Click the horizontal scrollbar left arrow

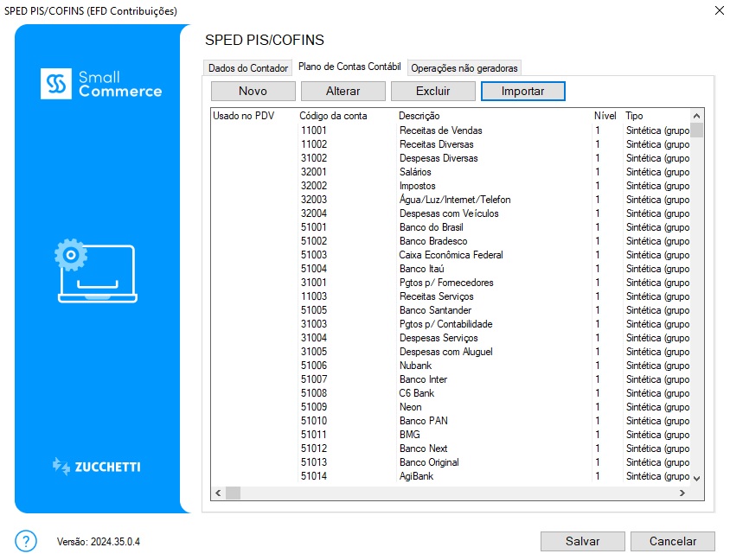218,493
